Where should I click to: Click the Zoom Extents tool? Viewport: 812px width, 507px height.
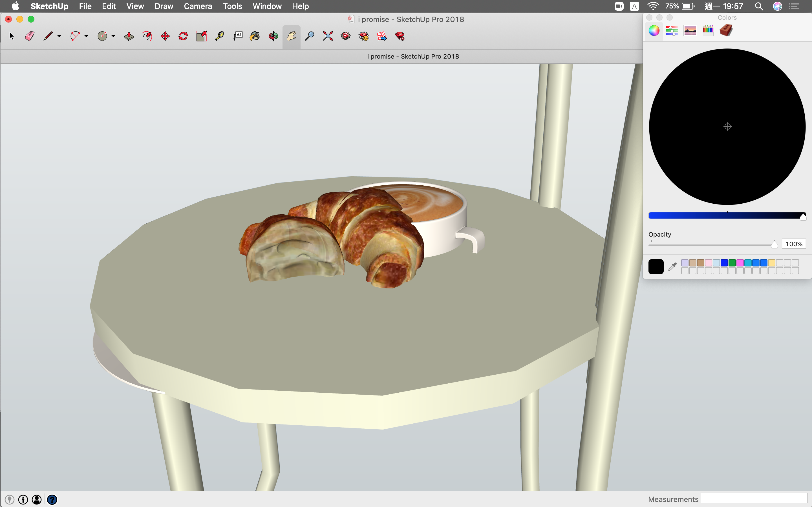click(x=328, y=36)
